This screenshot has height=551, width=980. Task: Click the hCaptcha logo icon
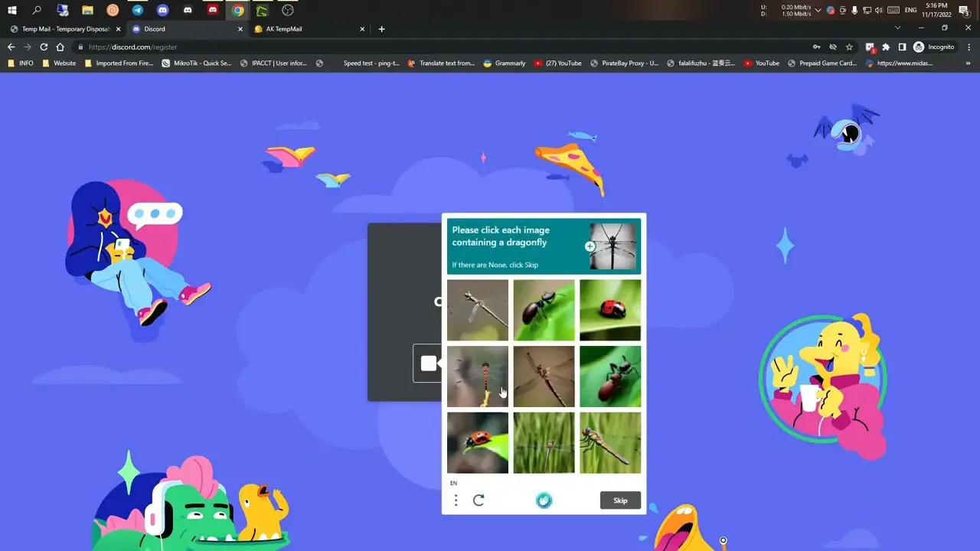(x=544, y=500)
